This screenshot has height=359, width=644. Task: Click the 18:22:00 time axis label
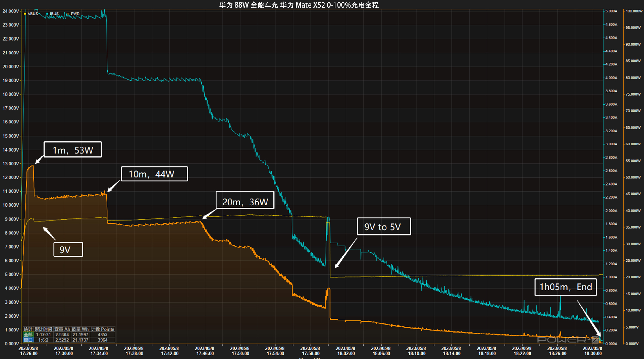pos(522,354)
